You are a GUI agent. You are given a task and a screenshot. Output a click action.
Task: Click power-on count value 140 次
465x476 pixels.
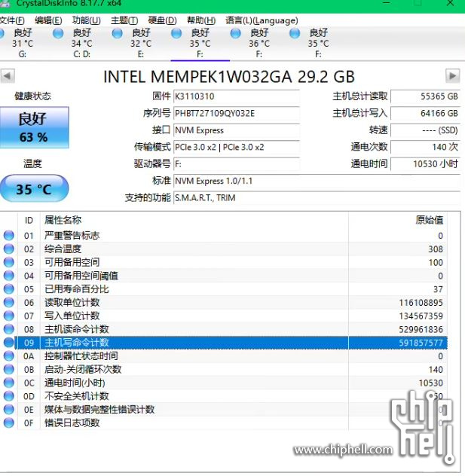tap(426, 147)
